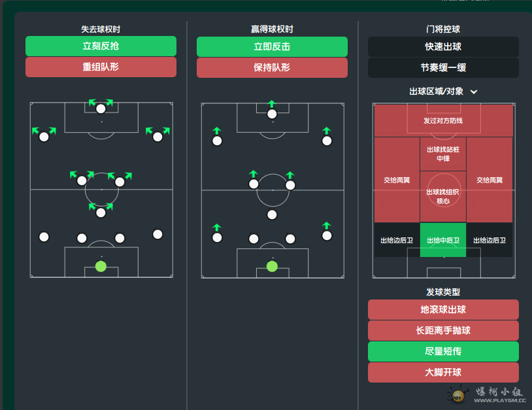Image resolution: width=532 pixels, height=410 pixels.
Task: Select the 发过对方防线 zone
Action: click(443, 120)
